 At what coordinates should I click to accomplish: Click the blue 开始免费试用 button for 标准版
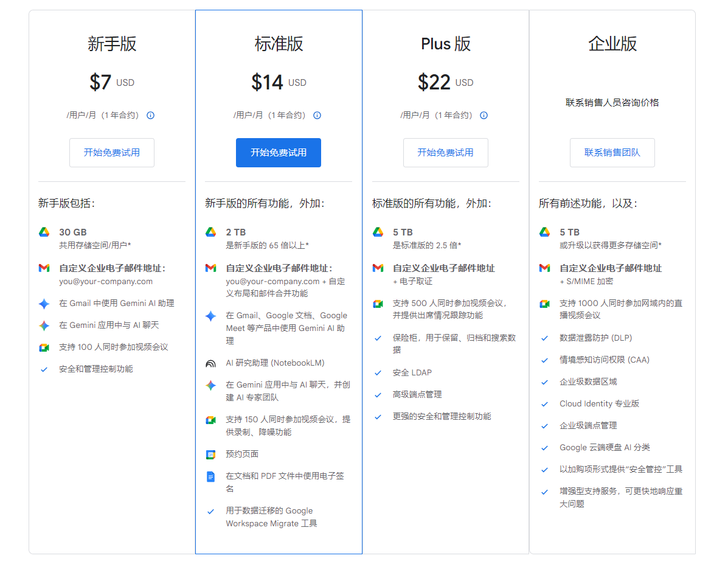(x=278, y=153)
